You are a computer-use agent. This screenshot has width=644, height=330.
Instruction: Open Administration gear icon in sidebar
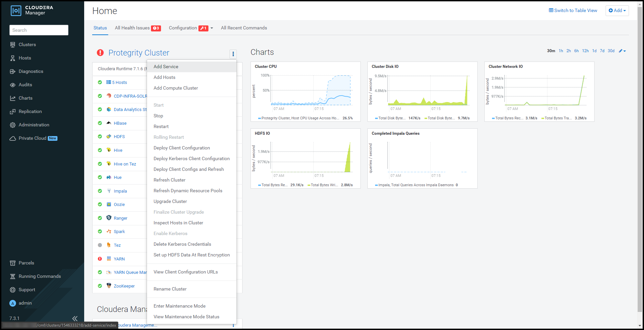13,125
